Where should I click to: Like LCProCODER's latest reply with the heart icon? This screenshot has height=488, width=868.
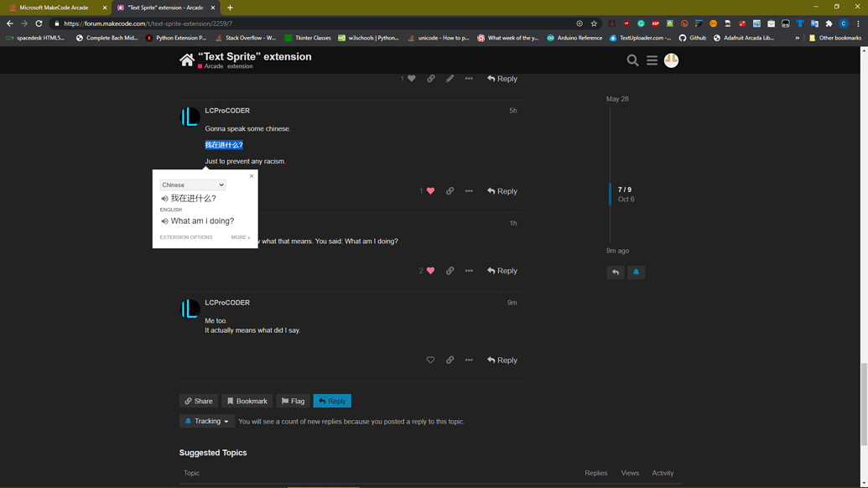(x=430, y=360)
